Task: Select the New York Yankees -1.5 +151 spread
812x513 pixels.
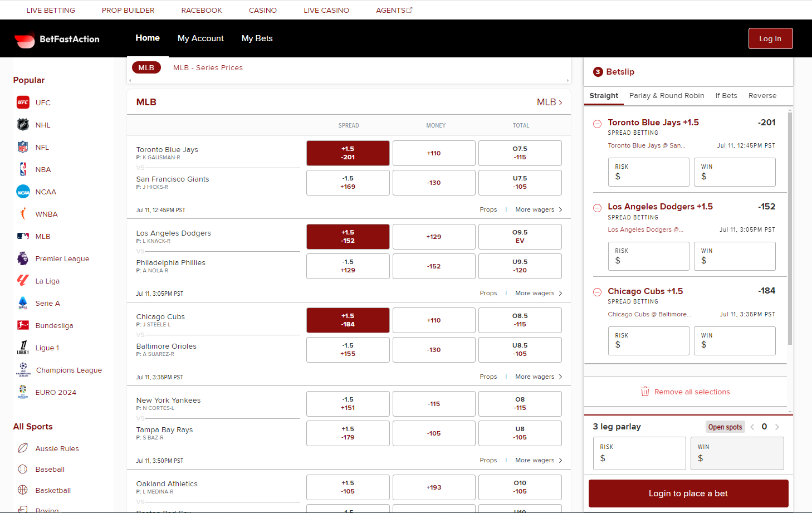Action: [x=348, y=404]
